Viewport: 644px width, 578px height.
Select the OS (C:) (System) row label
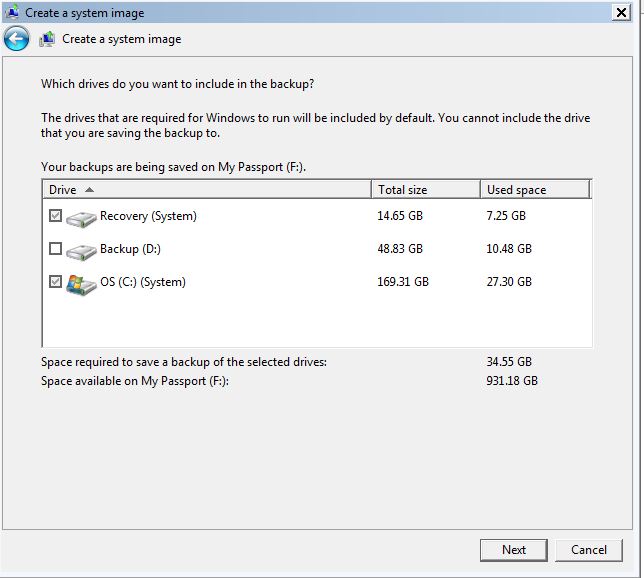[143, 282]
